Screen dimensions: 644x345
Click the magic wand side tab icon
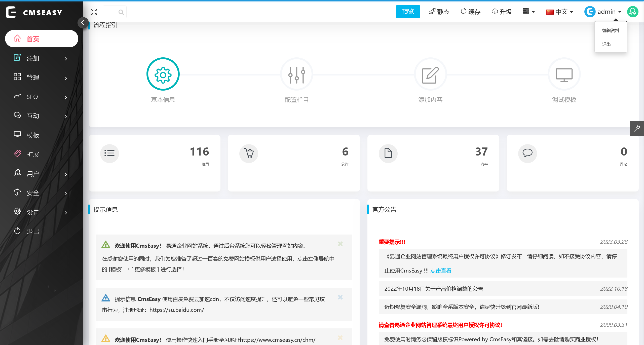coord(637,128)
